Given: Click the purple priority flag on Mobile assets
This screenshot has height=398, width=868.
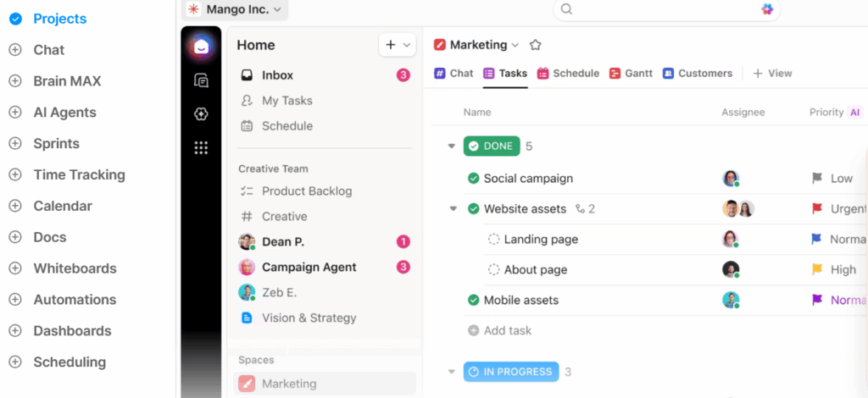Looking at the screenshot, I should [817, 300].
